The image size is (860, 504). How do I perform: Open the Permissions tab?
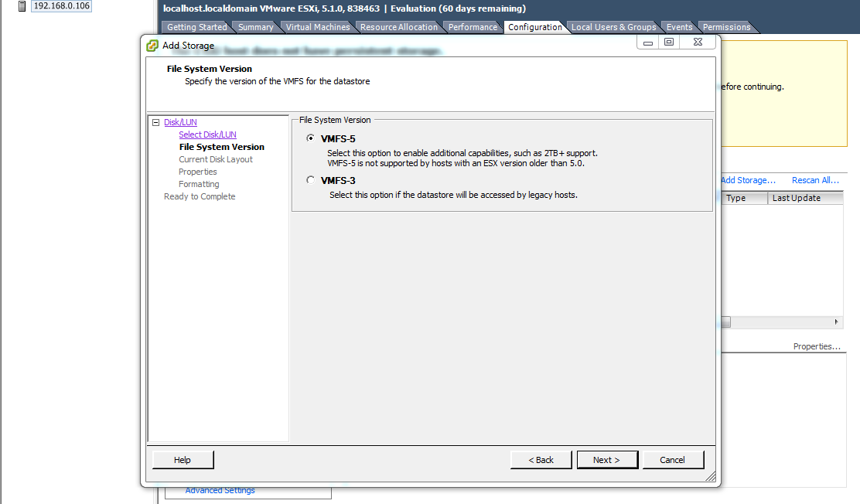[x=727, y=27]
